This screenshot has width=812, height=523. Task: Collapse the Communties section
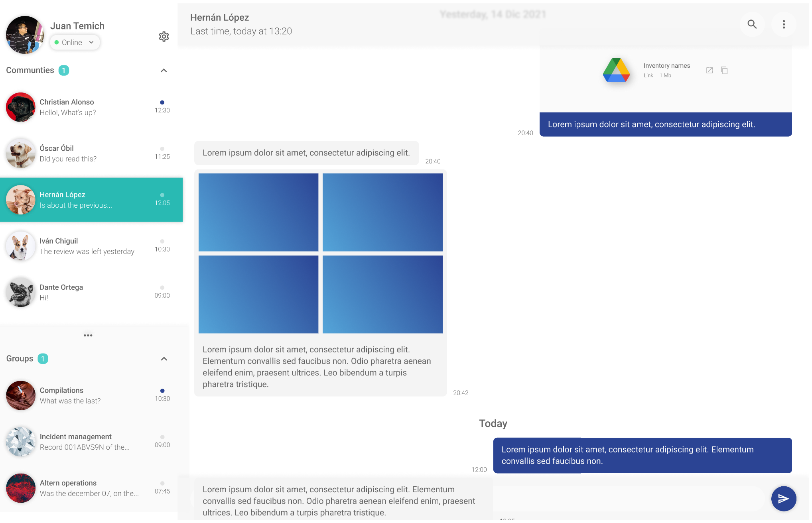tap(164, 71)
